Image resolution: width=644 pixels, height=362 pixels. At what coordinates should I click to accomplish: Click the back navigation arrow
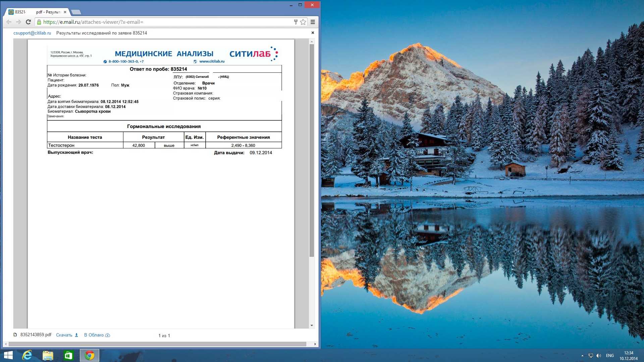click(9, 22)
